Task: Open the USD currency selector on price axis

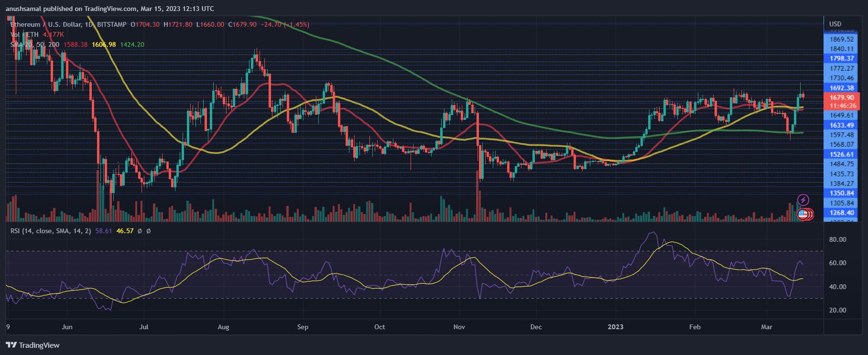Action: click(835, 24)
